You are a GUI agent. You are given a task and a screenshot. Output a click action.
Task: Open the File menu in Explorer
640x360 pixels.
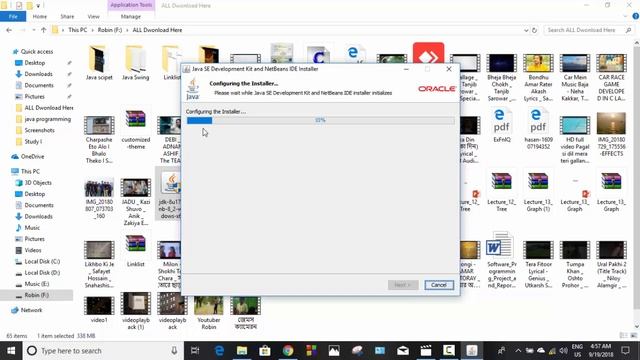13,16
